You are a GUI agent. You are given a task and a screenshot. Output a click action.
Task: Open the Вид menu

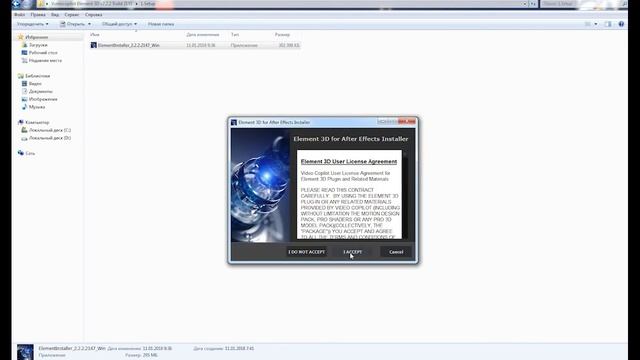(55, 15)
